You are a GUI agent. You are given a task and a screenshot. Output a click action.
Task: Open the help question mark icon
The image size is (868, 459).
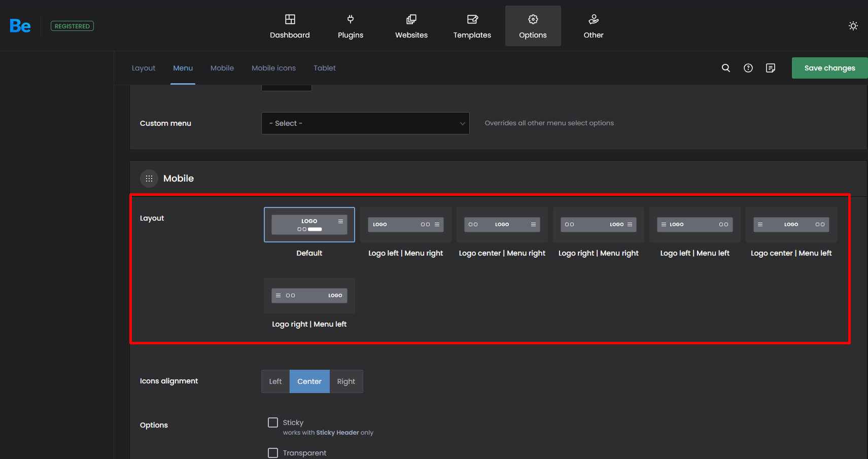coord(748,68)
